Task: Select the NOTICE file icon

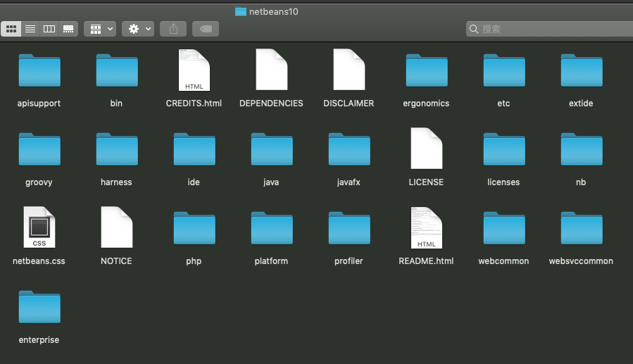Action: [117, 227]
